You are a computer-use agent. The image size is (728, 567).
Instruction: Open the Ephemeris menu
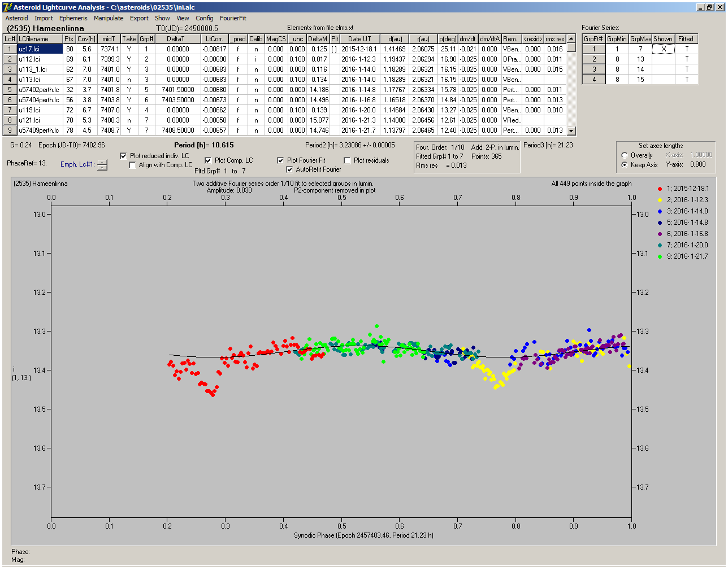(73, 18)
